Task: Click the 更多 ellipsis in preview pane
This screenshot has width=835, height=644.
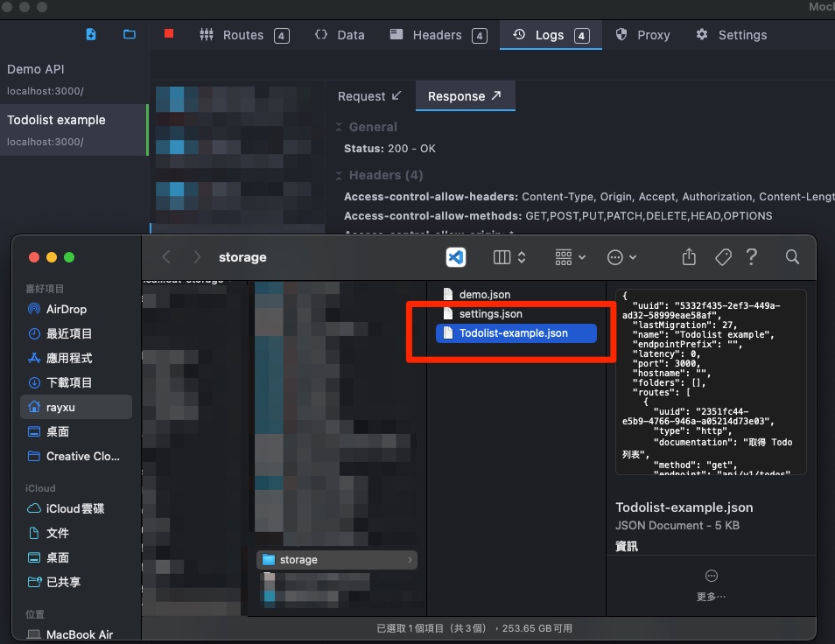Action: 711,576
